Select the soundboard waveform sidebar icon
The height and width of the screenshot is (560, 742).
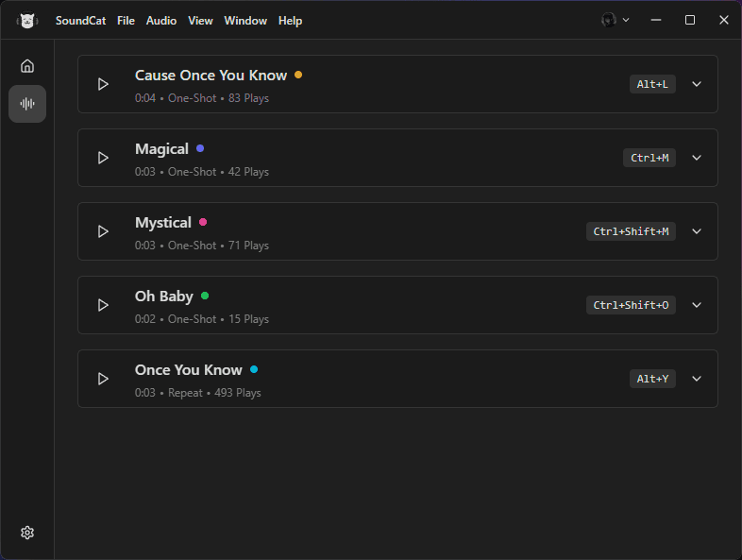(x=27, y=104)
